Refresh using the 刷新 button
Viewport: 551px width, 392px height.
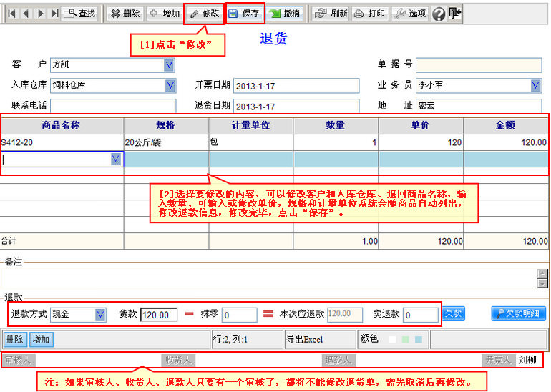331,14
